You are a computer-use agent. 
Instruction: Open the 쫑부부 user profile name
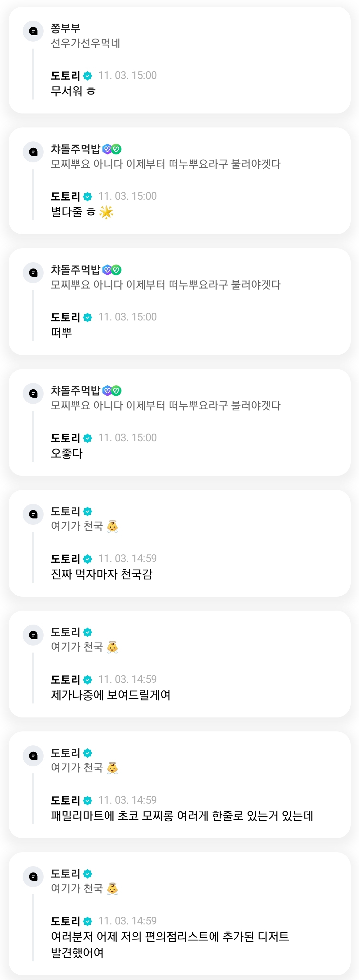click(66, 28)
